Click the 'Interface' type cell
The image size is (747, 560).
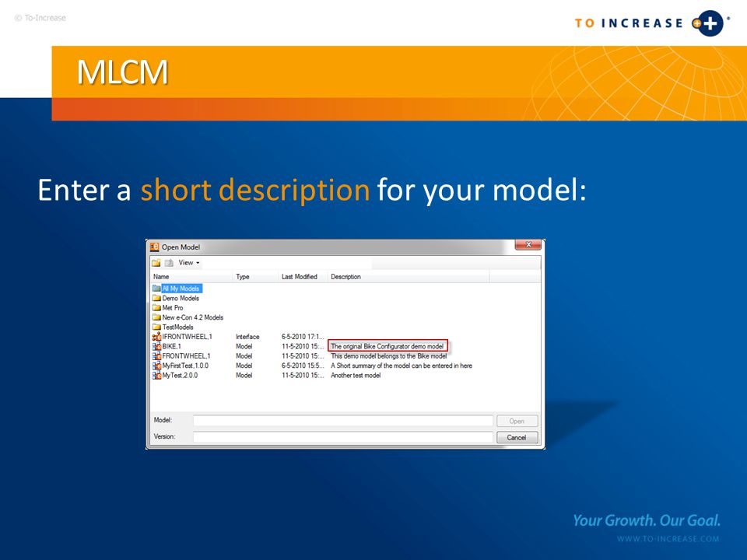(247, 337)
